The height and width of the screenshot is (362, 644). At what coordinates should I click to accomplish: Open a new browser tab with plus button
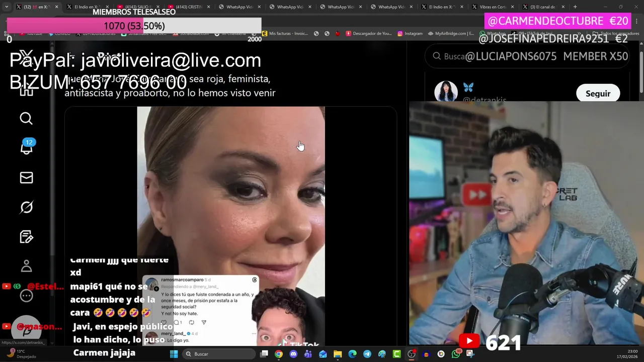tap(575, 7)
